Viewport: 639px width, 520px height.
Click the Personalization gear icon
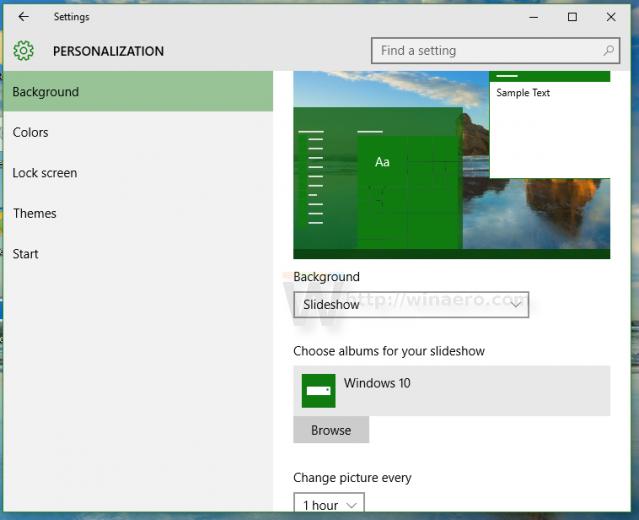pyautogui.click(x=23, y=51)
